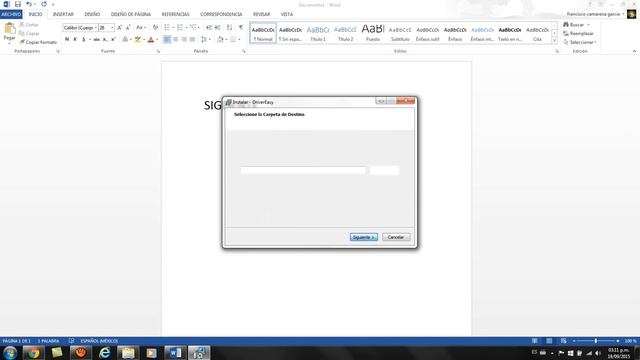Toggle strikethrough (abc) formatting

[x=96, y=40]
